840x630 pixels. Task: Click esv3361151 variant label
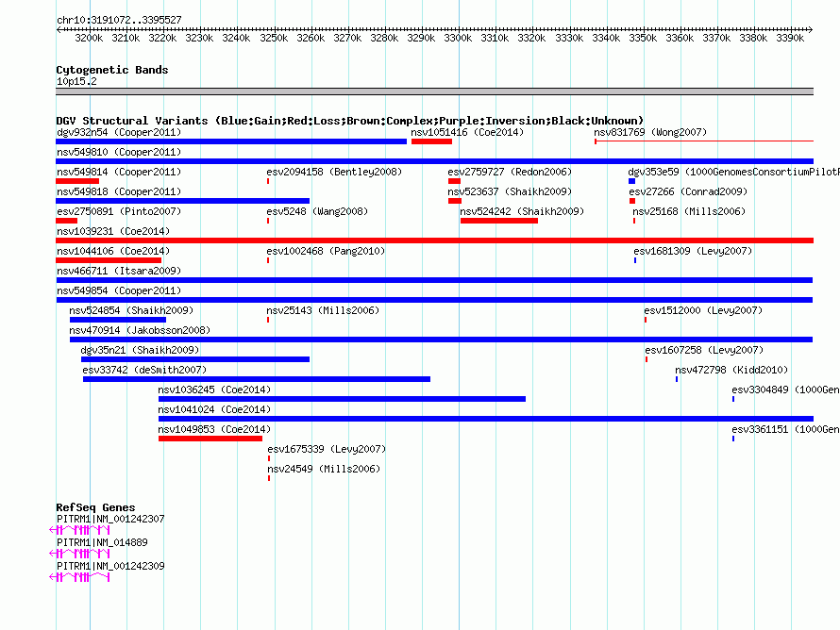785,429
